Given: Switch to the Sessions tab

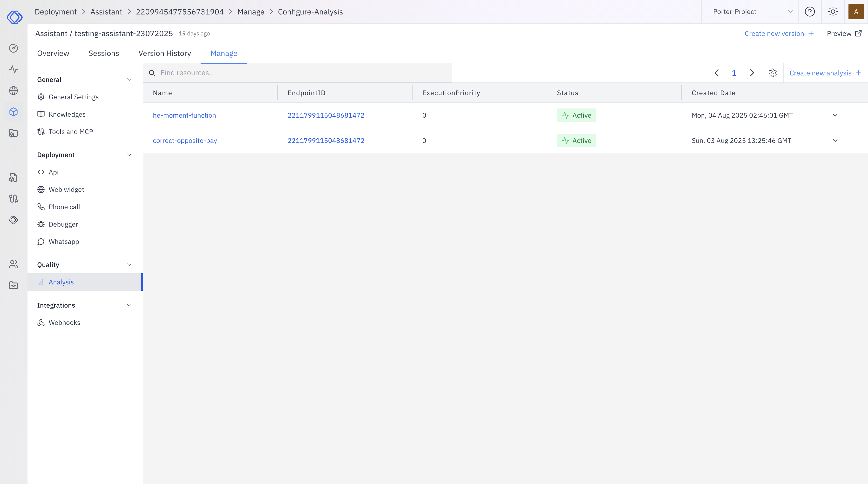Looking at the screenshot, I should [x=103, y=53].
